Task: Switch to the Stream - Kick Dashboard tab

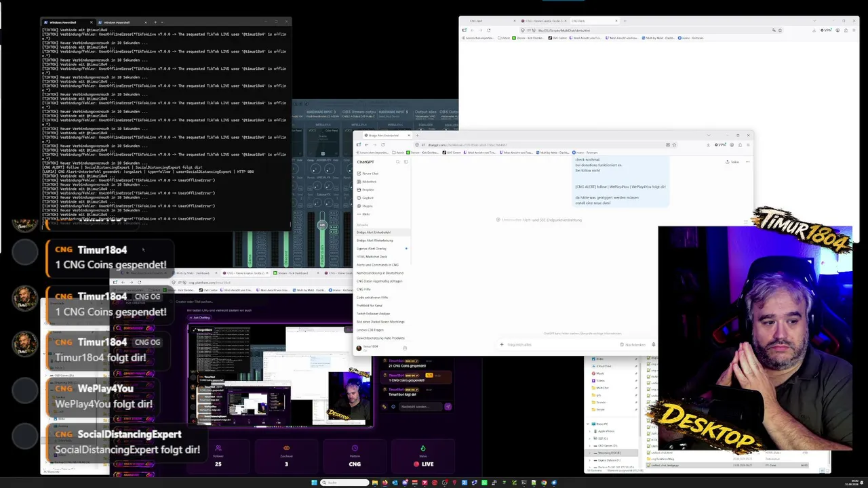Action: pyautogui.click(x=295, y=273)
